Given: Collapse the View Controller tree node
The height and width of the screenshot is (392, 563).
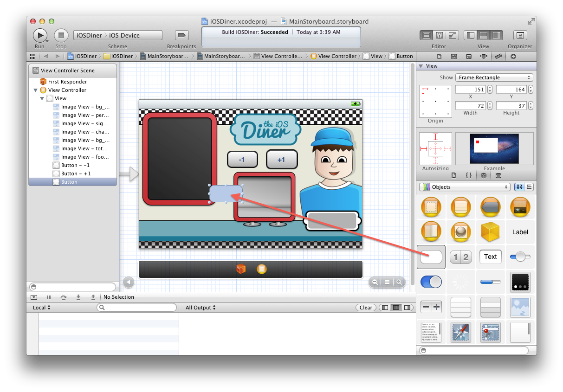Looking at the screenshot, I should click(36, 90).
